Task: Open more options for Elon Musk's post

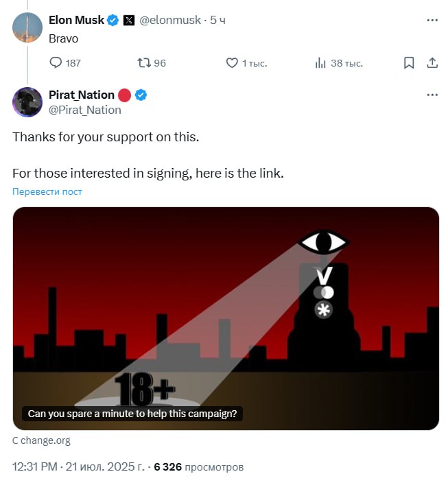Action: coord(432,20)
